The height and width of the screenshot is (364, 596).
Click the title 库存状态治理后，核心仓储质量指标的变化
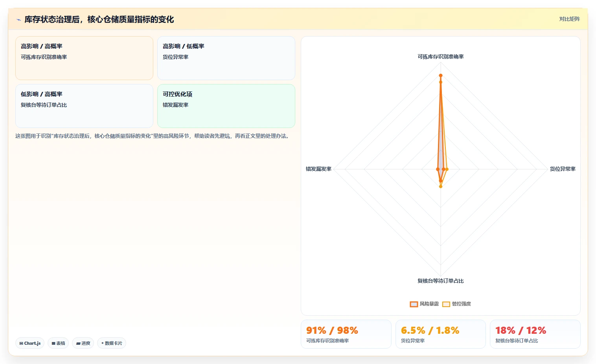pyautogui.click(x=99, y=19)
